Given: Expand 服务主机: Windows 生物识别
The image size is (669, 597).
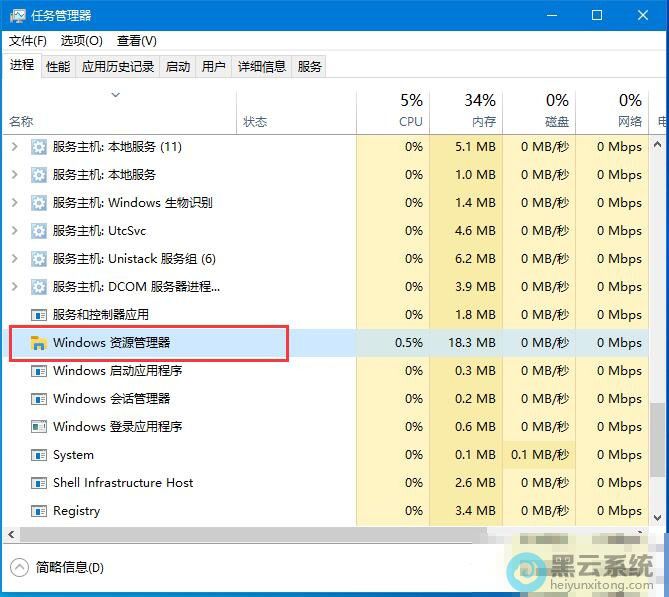Looking at the screenshot, I should (x=15, y=203).
